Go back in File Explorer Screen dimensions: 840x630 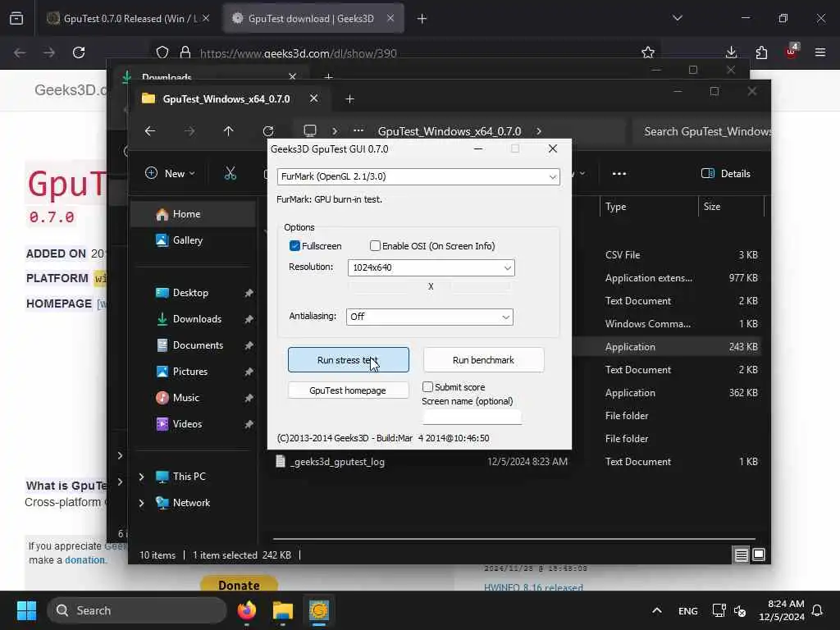pyautogui.click(x=150, y=131)
